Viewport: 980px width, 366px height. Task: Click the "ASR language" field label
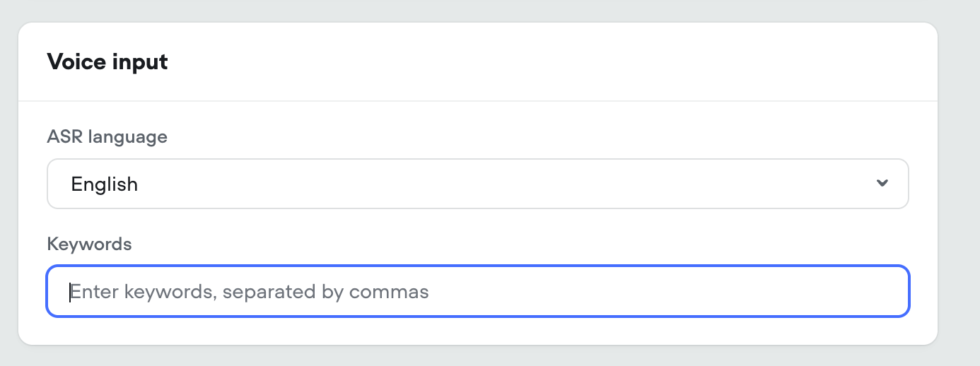click(107, 136)
